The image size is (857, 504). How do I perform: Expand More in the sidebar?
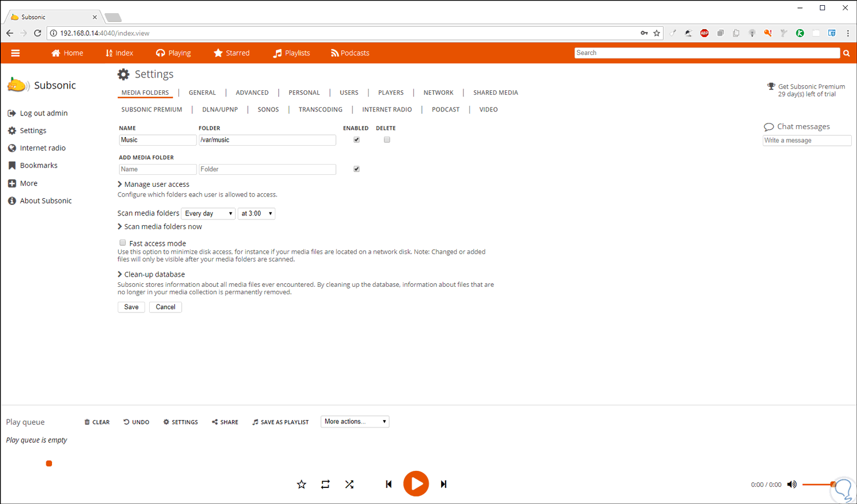click(23, 183)
